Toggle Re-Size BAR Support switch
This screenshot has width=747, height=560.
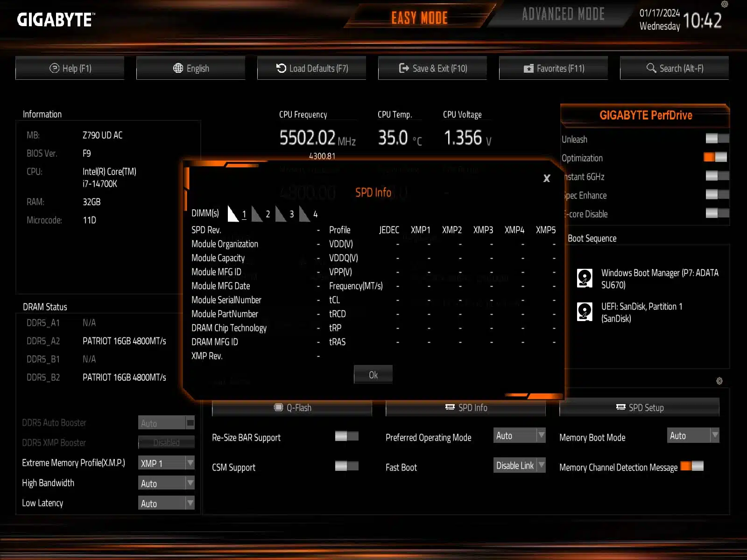point(347,436)
